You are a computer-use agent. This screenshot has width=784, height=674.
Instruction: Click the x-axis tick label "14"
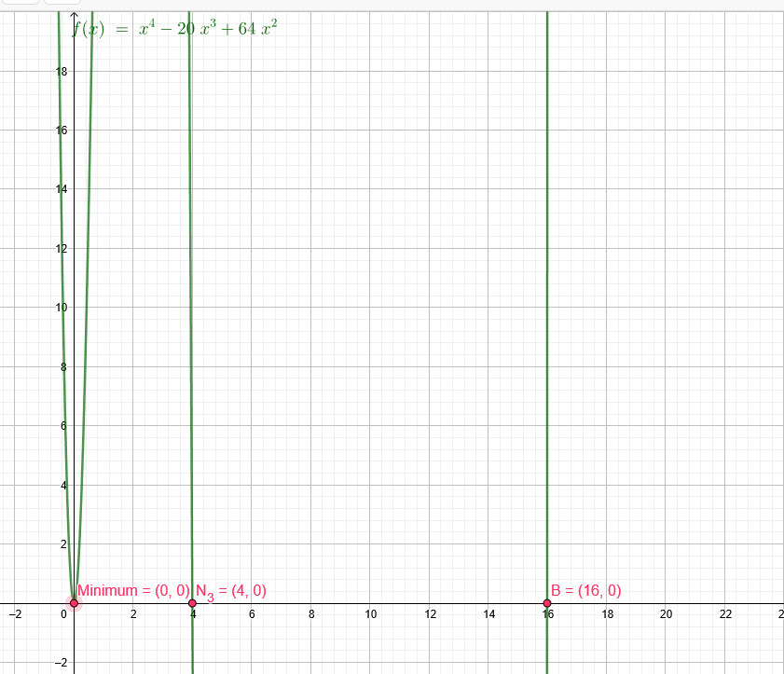(489, 614)
